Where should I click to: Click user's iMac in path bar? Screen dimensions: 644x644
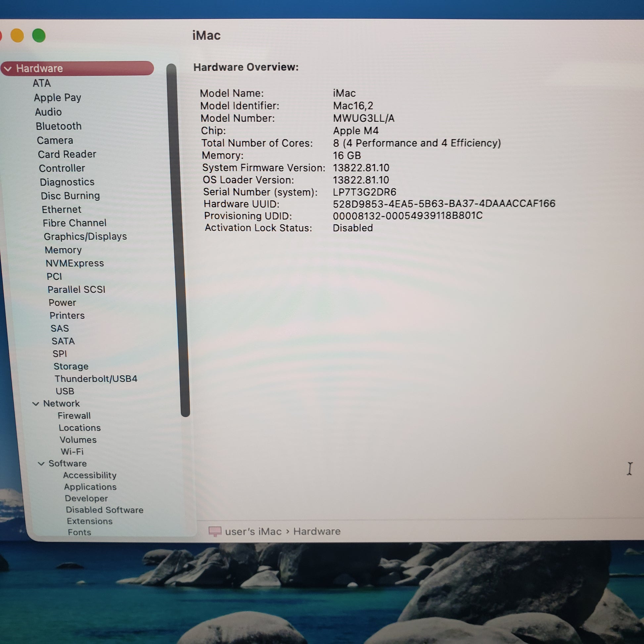253,531
